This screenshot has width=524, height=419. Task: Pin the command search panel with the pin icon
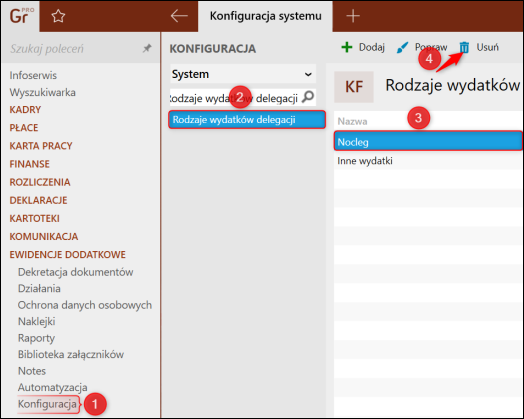[147, 48]
